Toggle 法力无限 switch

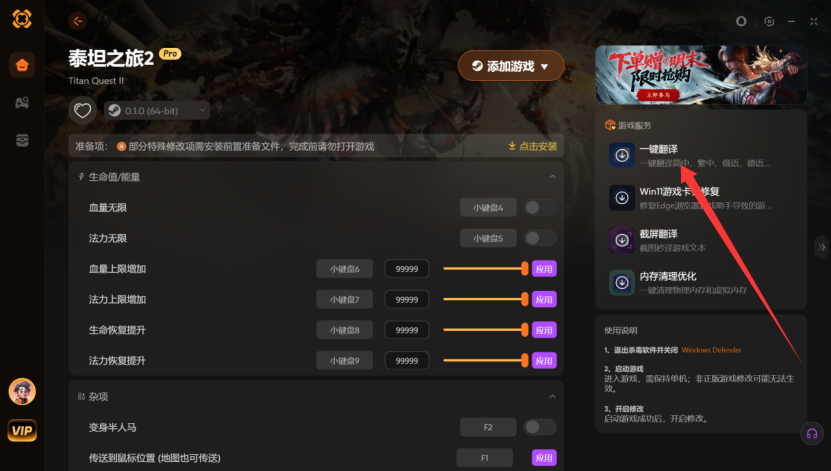coord(540,238)
